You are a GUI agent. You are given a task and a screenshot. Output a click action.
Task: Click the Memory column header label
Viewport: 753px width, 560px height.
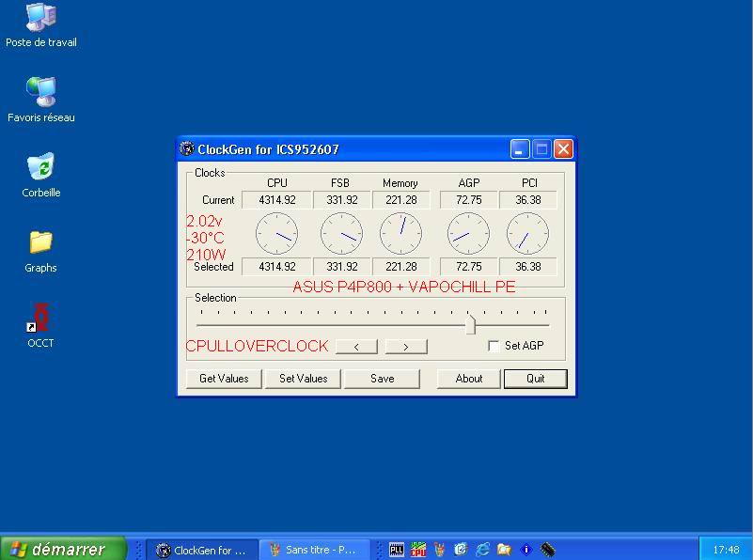coord(400,183)
